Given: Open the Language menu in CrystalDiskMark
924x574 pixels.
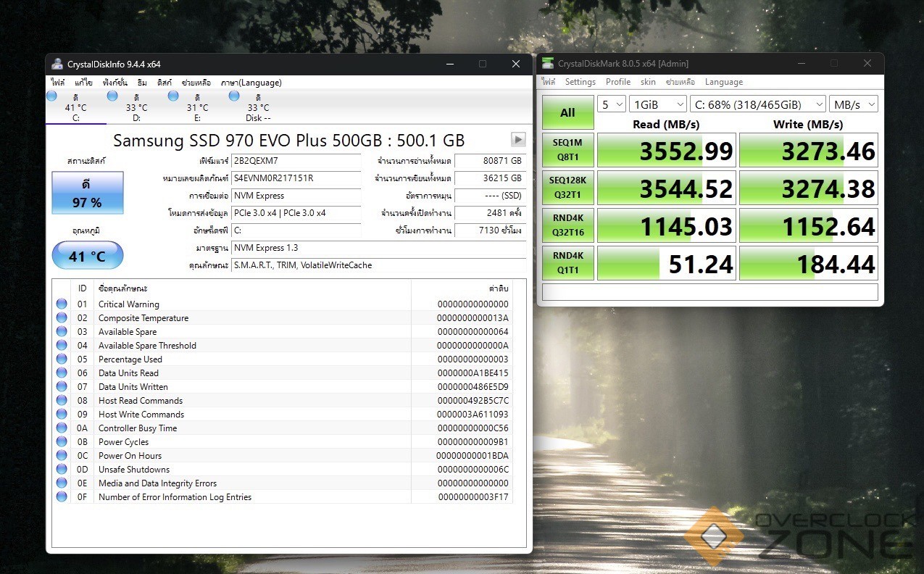Looking at the screenshot, I should 724,82.
